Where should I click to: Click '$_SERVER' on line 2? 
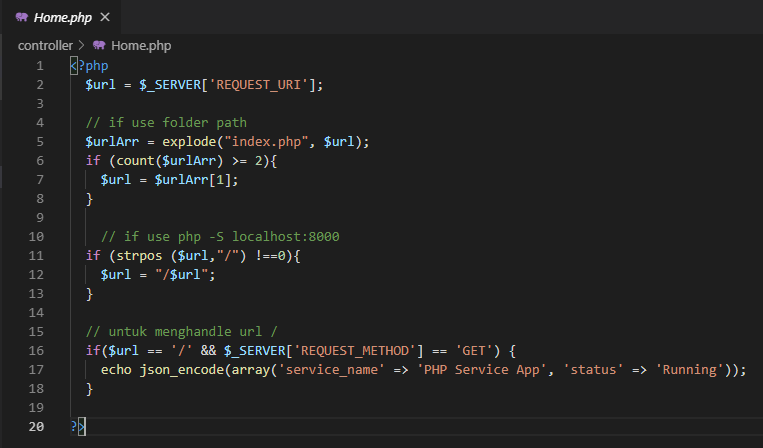coord(170,85)
